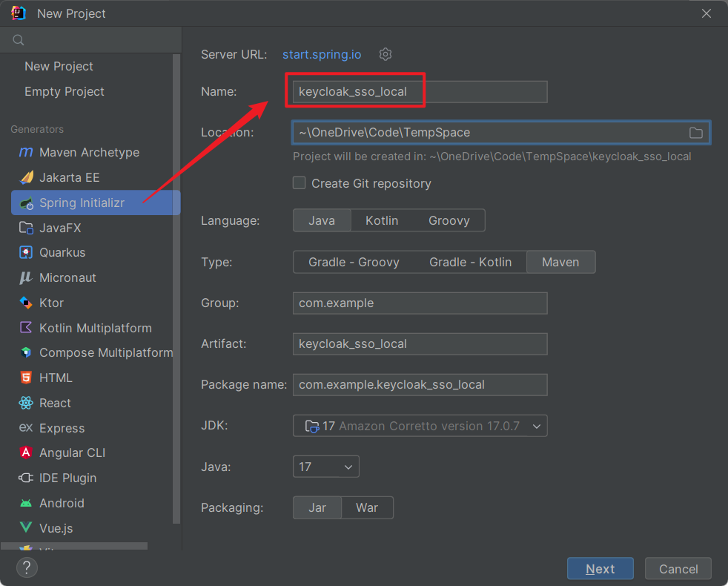This screenshot has width=728, height=586.
Task: Click the Artifact input field
Action: (420, 344)
